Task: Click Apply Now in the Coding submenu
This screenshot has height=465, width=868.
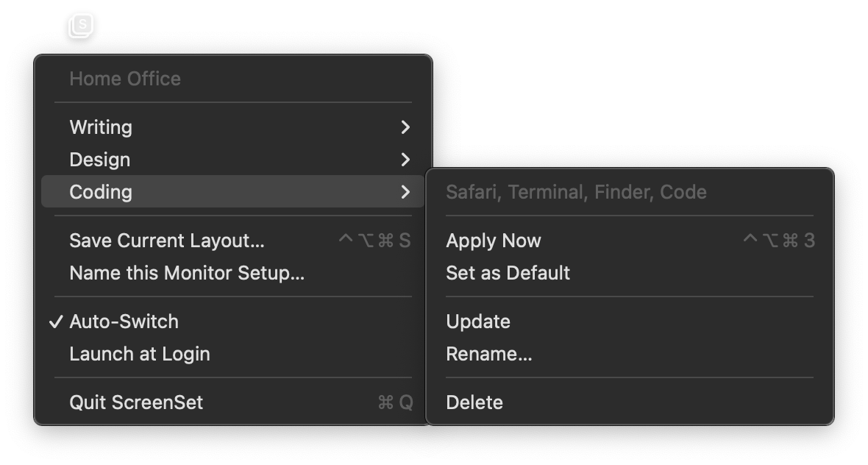Action: pos(630,241)
